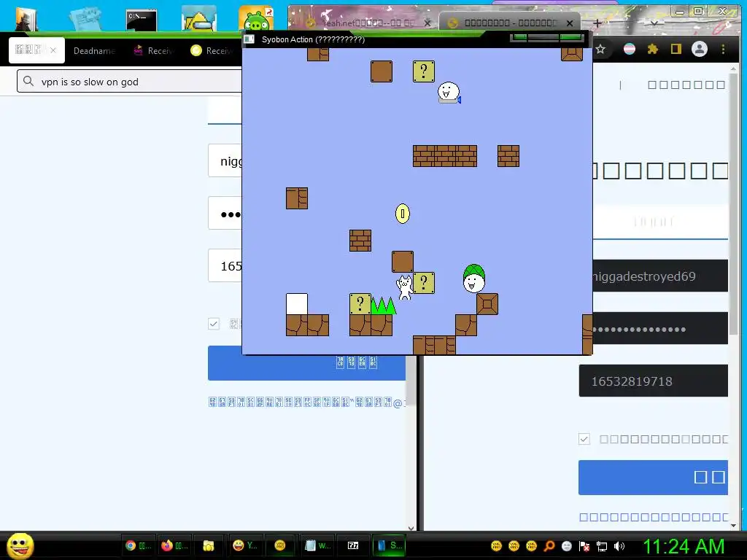Viewport: 747px width, 560px height.
Task: Open the speaker volume tray icon
Action: coord(619,546)
